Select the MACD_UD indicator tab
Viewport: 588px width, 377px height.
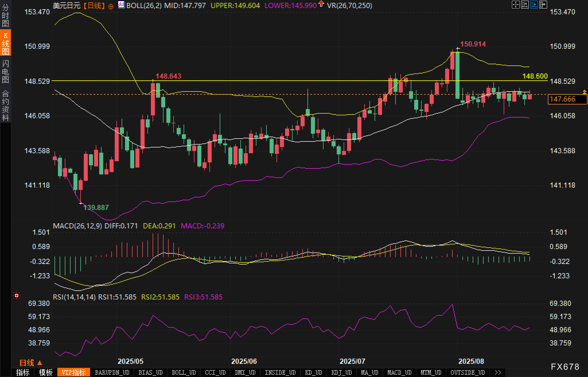point(399,372)
